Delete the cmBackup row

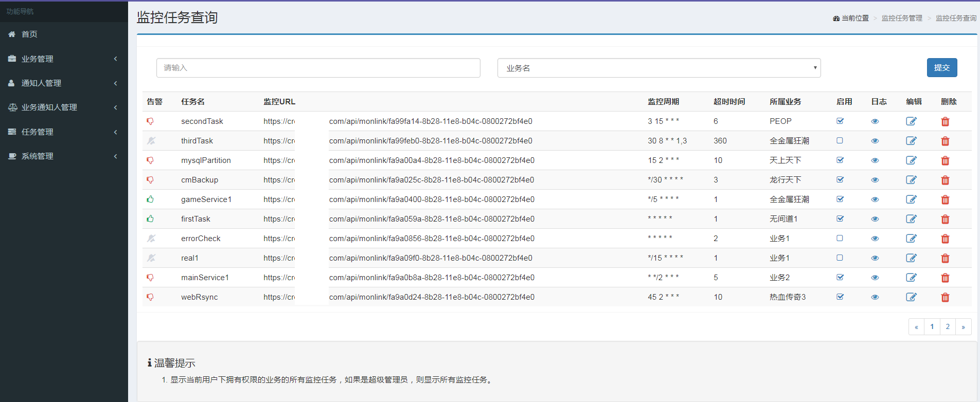point(945,180)
